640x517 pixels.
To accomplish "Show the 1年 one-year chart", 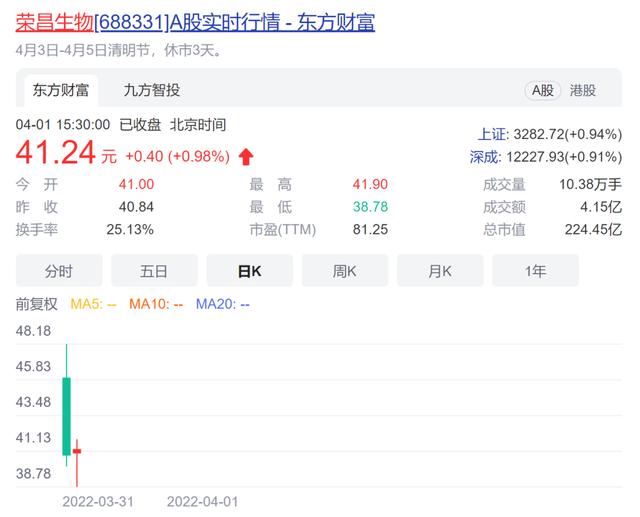I will (535, 271).
